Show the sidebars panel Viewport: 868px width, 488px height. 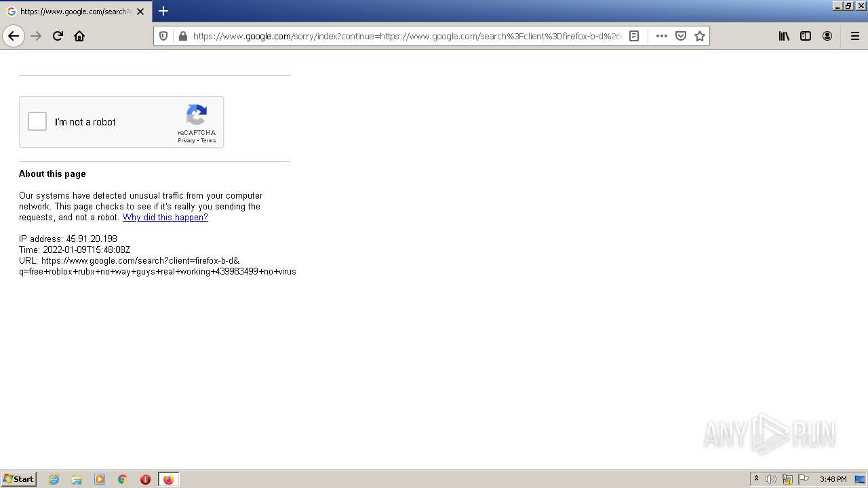tap(806, 36)
